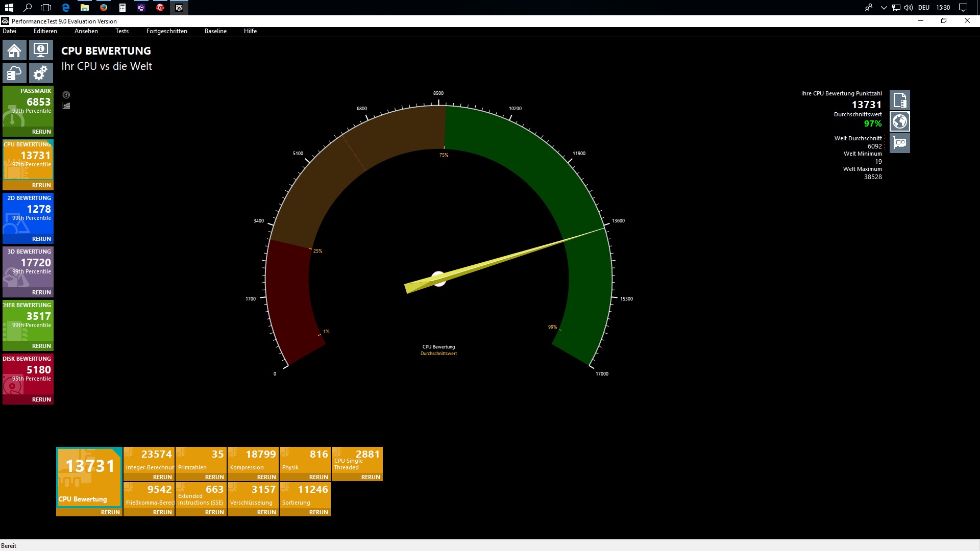This screenshot has width=980, height=551.
Task: Open File Explorer from the taskbar
Action: [85, 8]
